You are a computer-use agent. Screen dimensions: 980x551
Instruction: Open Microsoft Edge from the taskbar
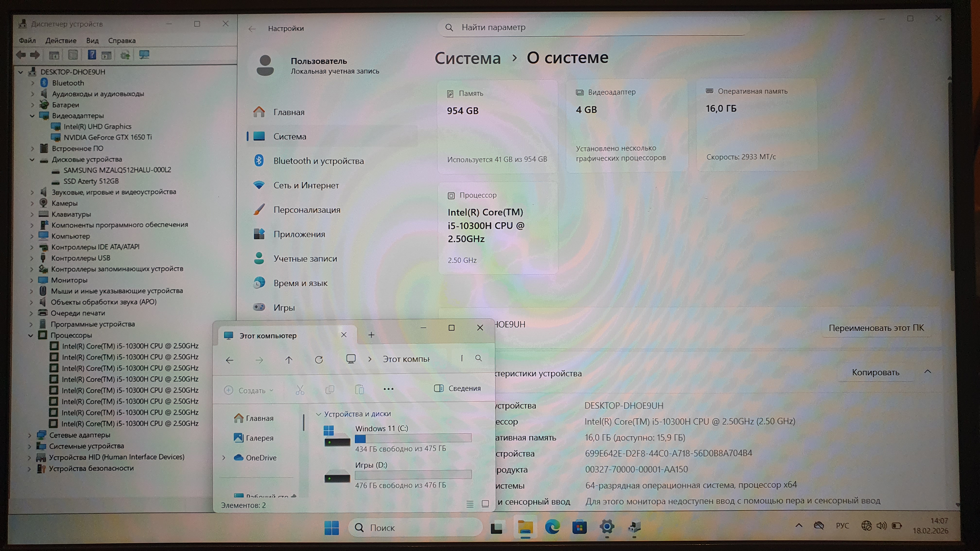tap(552, 527)
